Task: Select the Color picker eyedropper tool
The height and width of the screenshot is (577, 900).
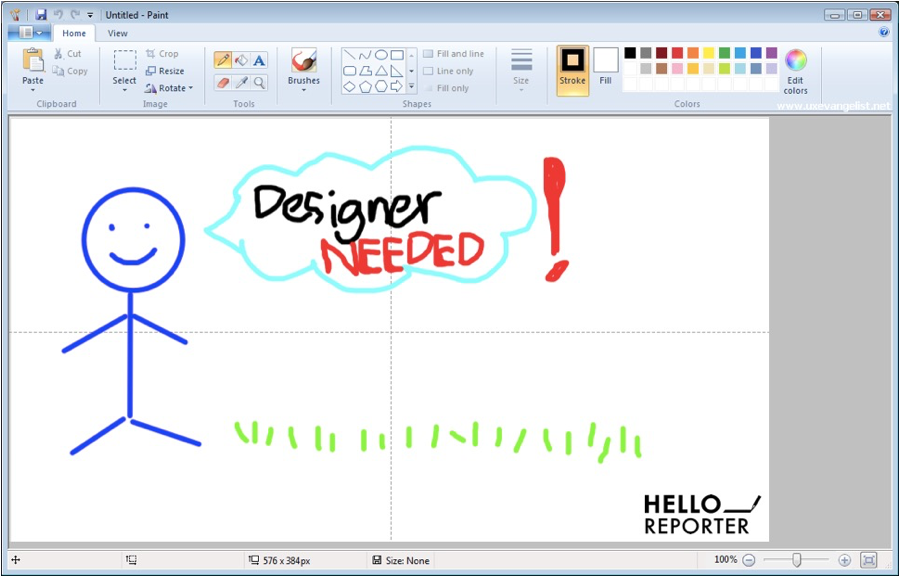Action: tap(241, 83)
